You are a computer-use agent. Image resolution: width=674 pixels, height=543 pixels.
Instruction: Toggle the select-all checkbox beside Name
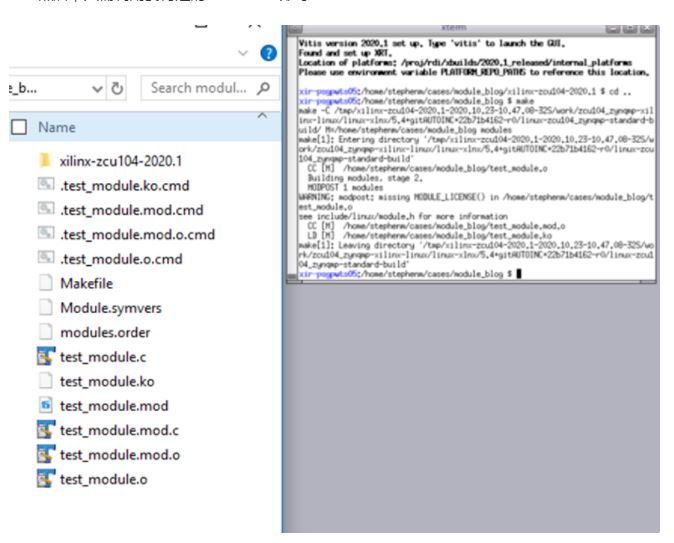pos(16,129)
